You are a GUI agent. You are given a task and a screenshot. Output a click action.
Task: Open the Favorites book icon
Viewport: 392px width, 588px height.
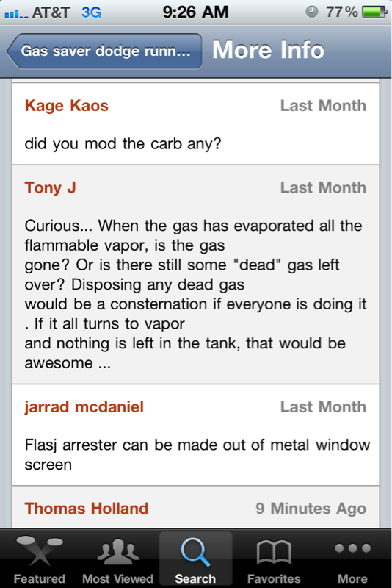click(x=274, y=553)
